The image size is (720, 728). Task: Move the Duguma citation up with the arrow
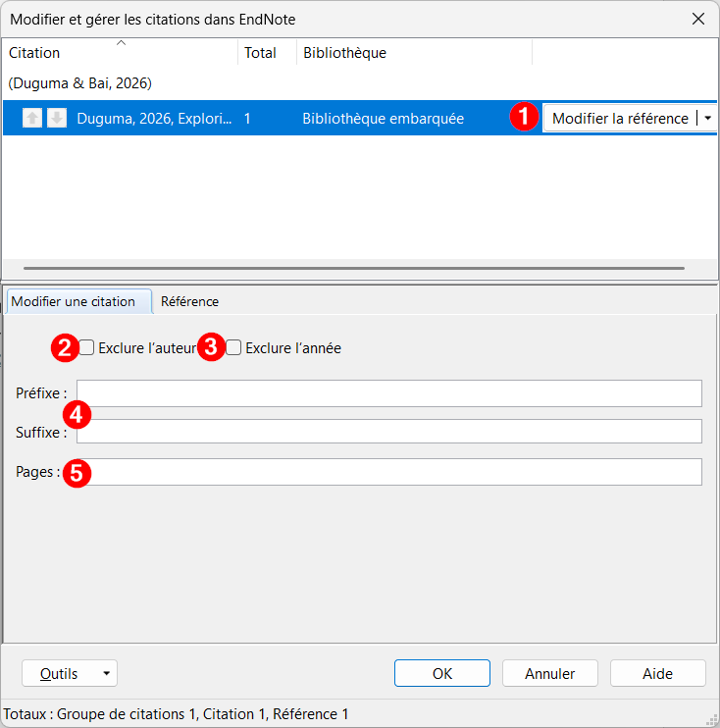(x=32, y=118)
